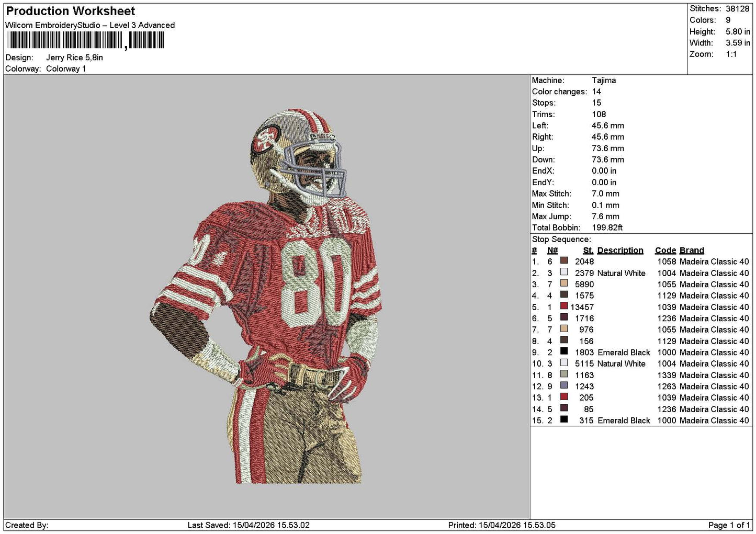756x534 pixels.
Task: Click the 'Brand' column header
Action: (x=692, y=251)
